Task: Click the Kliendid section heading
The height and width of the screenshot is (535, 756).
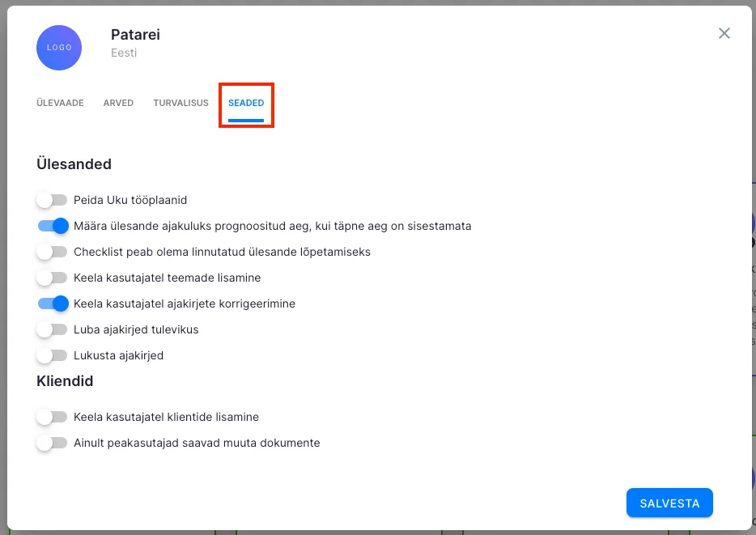Action: coord(65,380)
